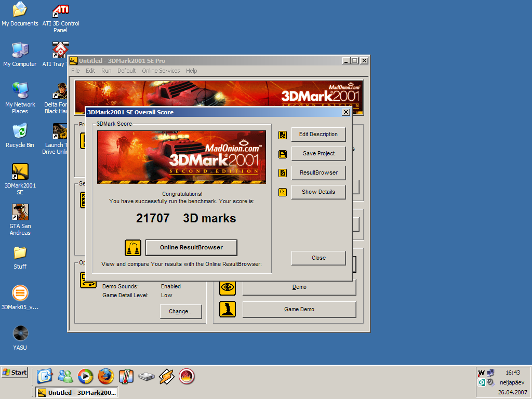Click the Online ResultBrowser button
This screenshot has height=399, width=532.
pyautogui.click(x=191, y=248)
